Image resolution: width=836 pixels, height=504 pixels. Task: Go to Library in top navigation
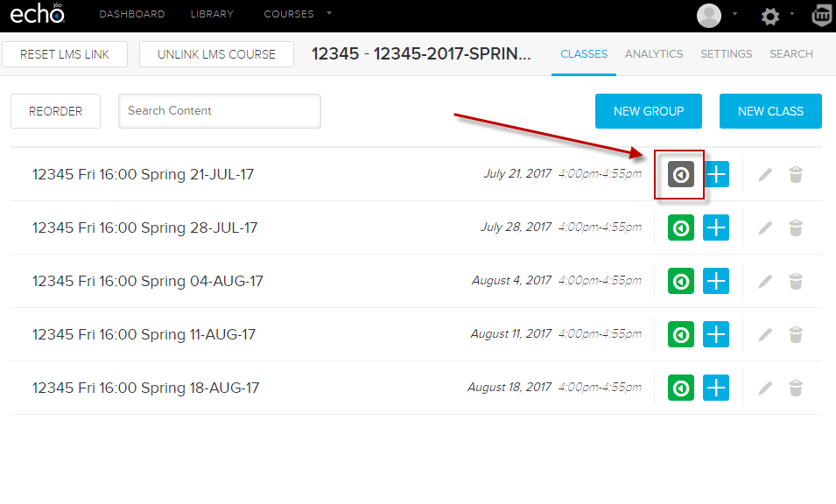pos(212,15)
